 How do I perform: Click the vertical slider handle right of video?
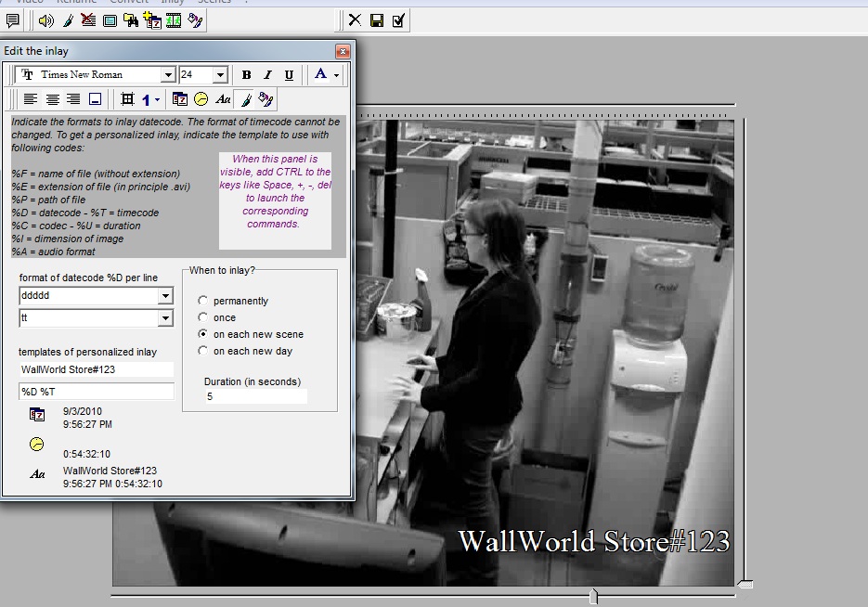(x=745, y=585)
